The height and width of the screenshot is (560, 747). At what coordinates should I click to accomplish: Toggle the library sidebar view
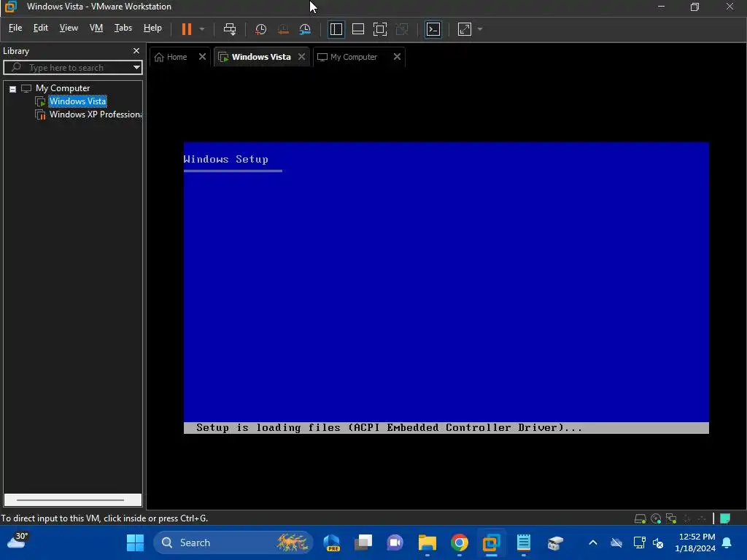(336, 29)
